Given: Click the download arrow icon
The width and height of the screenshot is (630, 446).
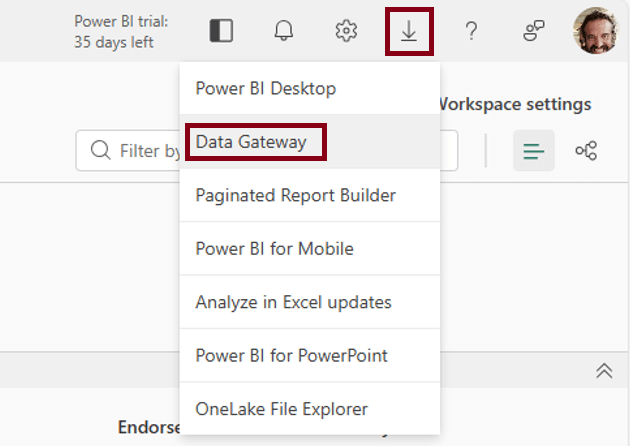Looking at the screenshot, I should (x=409, y=31).
